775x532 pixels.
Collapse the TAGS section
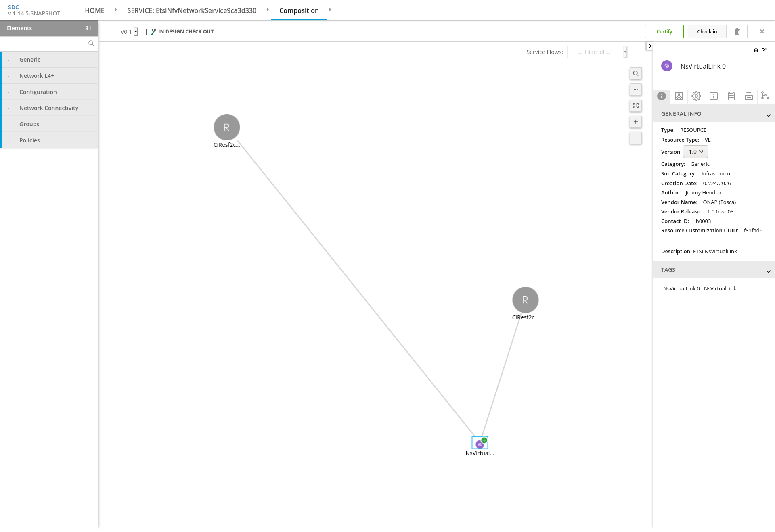click(768, 271)
